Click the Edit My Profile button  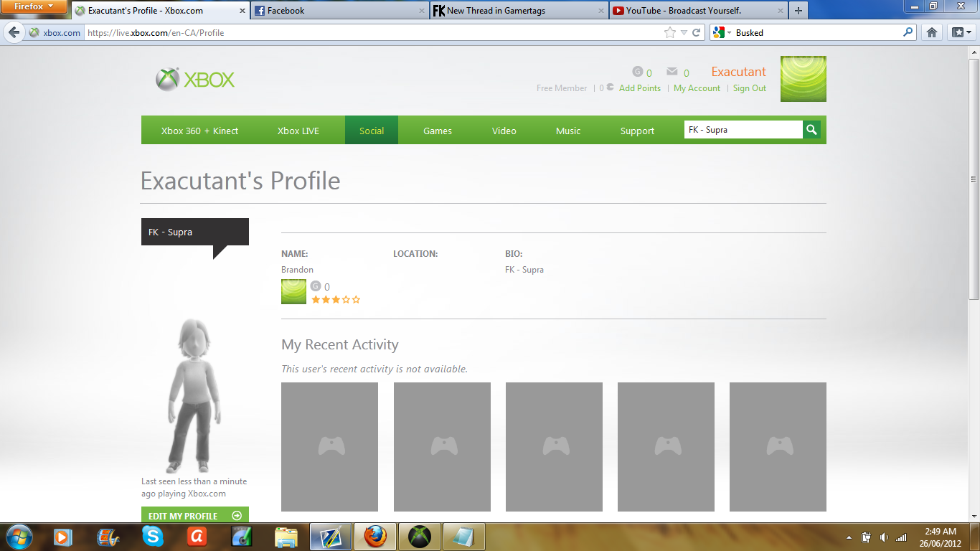(x=195, y=516)
